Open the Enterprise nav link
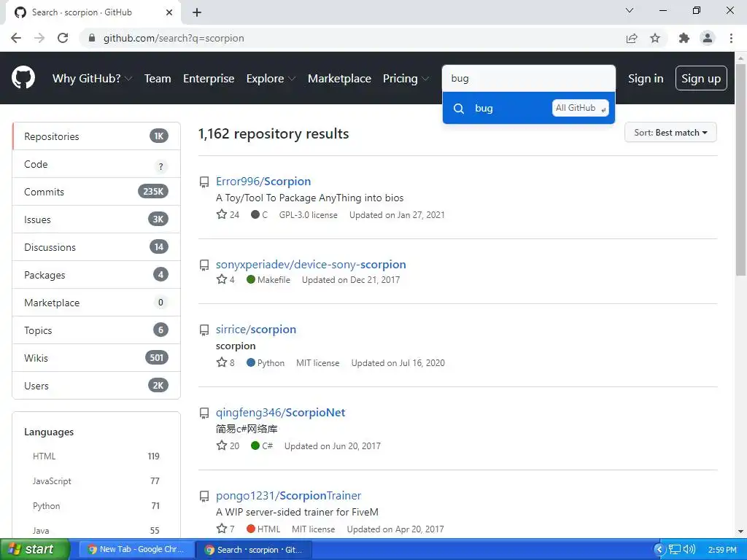This screenshot has width=747, height=560. [209, 79]
